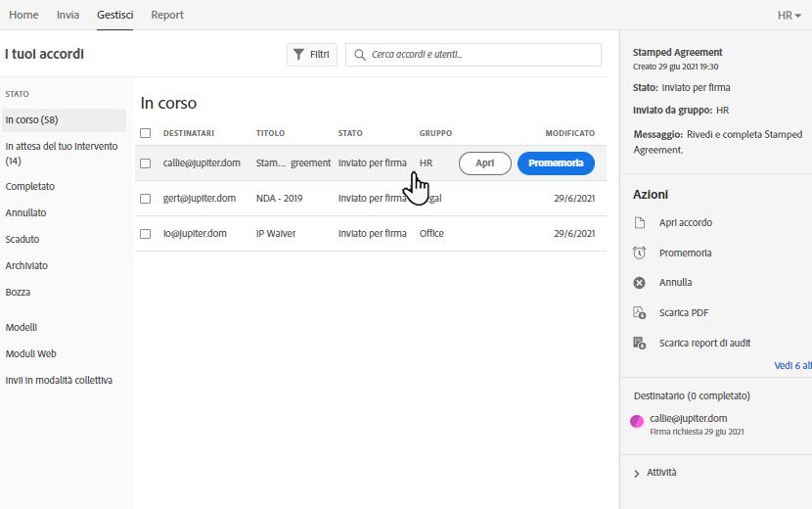The image size is (812, 509).
Task: Click the Annulla cancel circle icon
Action: (640, 283)
